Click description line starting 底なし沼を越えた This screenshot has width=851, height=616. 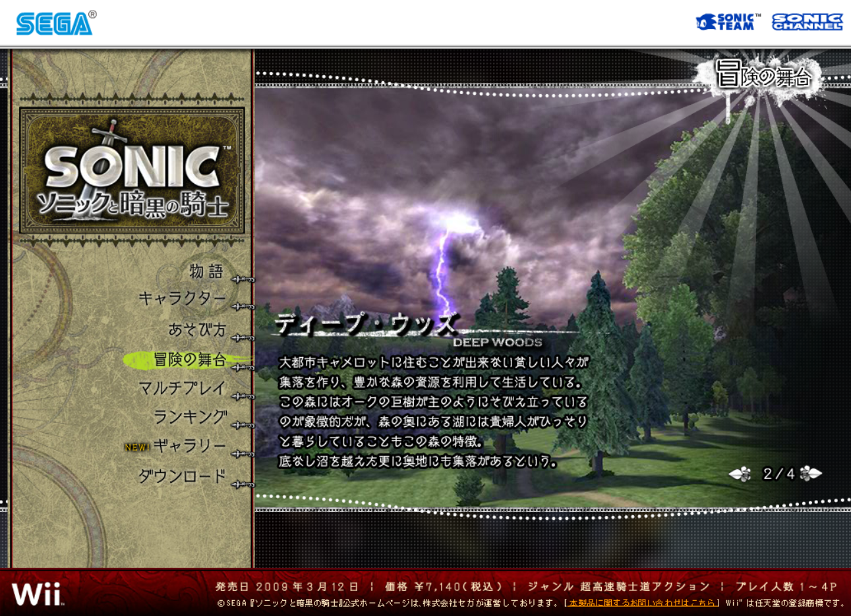point(418,461)
